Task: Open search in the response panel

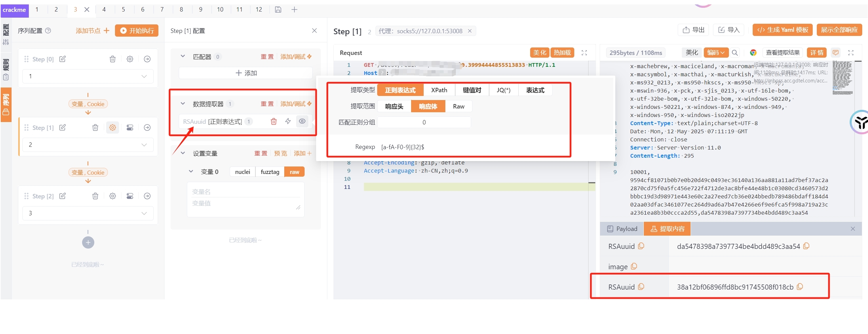Action: [x=735, y=53]
